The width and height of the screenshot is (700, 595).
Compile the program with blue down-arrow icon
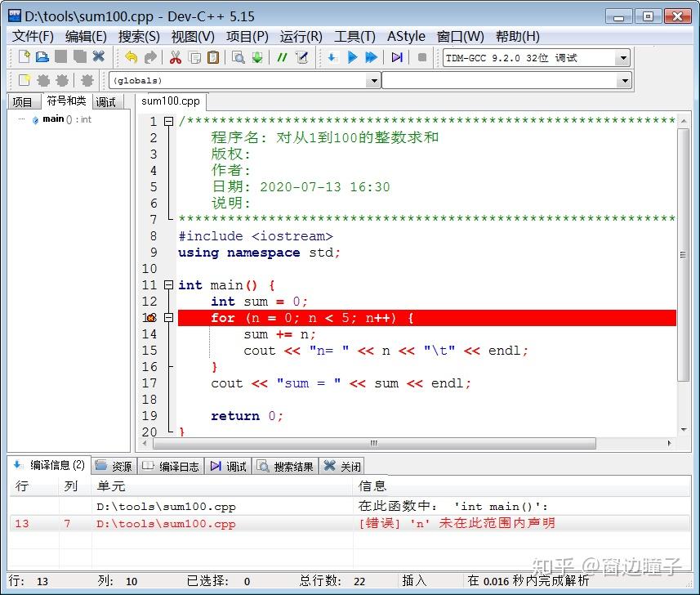click(x=332, y=57)
